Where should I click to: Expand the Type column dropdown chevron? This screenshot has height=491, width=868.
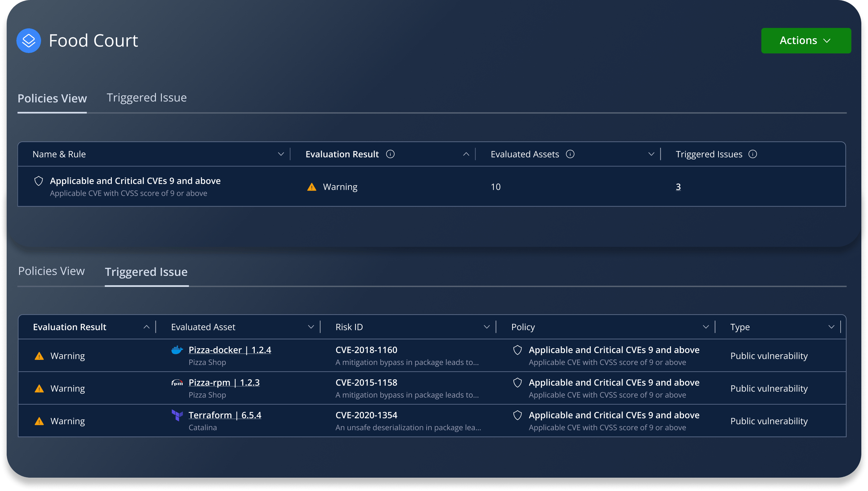click(831, 327)
